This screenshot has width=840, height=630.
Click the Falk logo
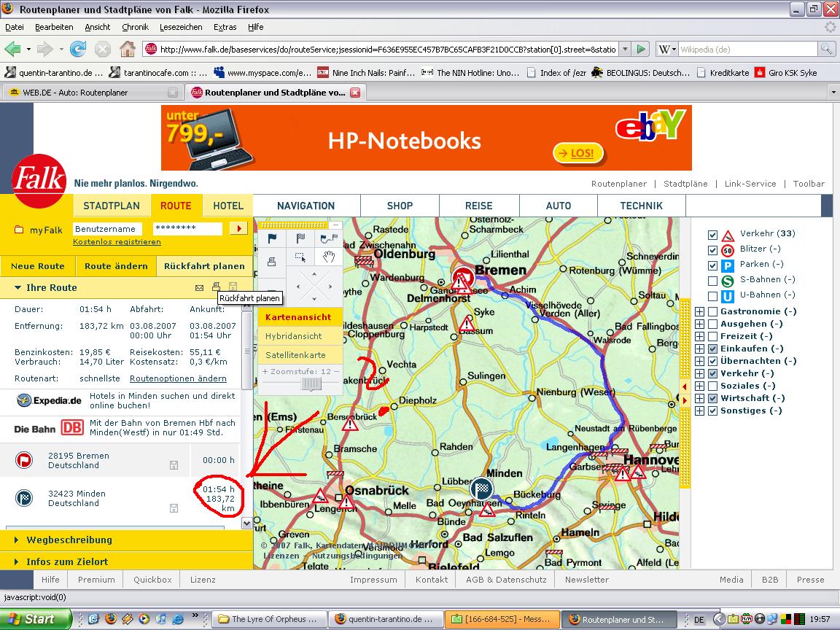tap(39, 181)
